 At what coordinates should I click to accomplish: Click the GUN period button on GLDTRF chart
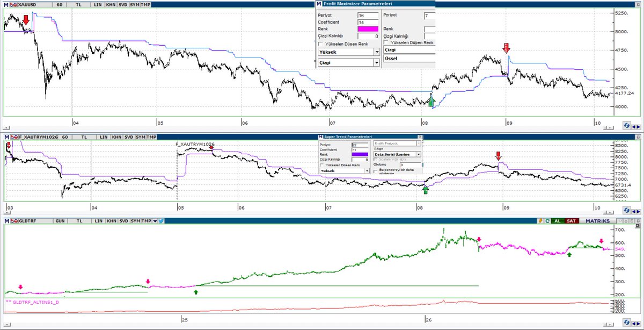pos(60,221)
